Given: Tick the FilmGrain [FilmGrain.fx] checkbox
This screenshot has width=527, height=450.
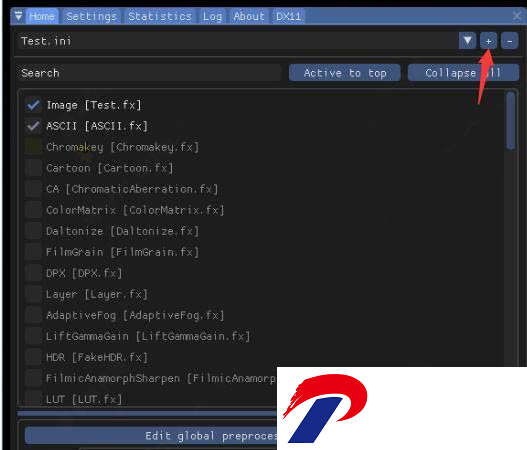Looking at the screenshot, I should 33,252.
